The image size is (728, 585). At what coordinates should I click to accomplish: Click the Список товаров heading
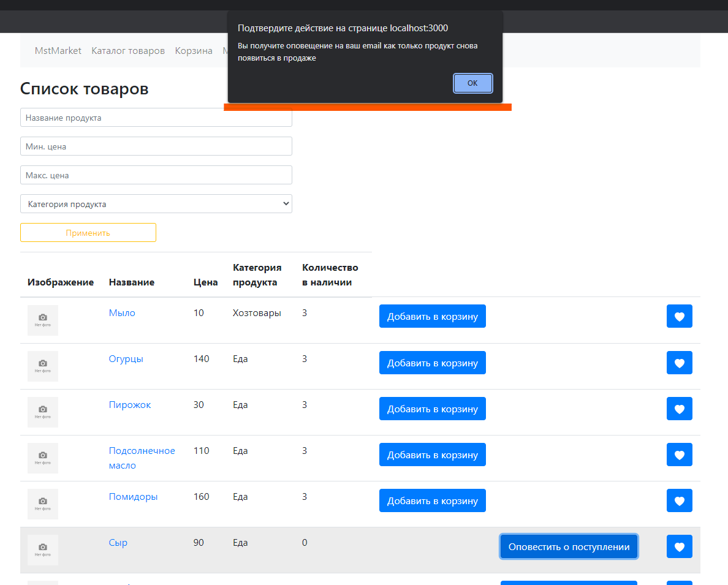pos(85,88)
